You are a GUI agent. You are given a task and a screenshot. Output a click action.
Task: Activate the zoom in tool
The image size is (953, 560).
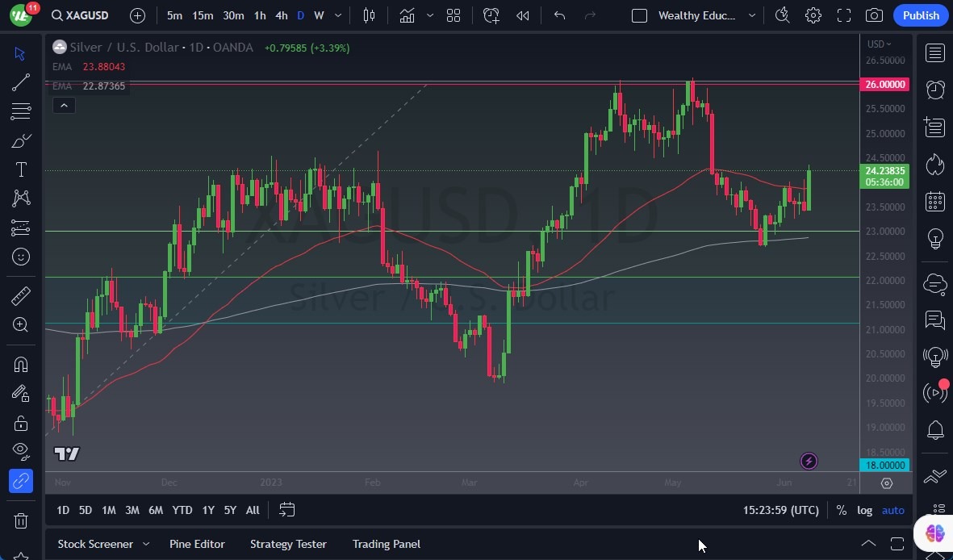(x=21, y=324)
